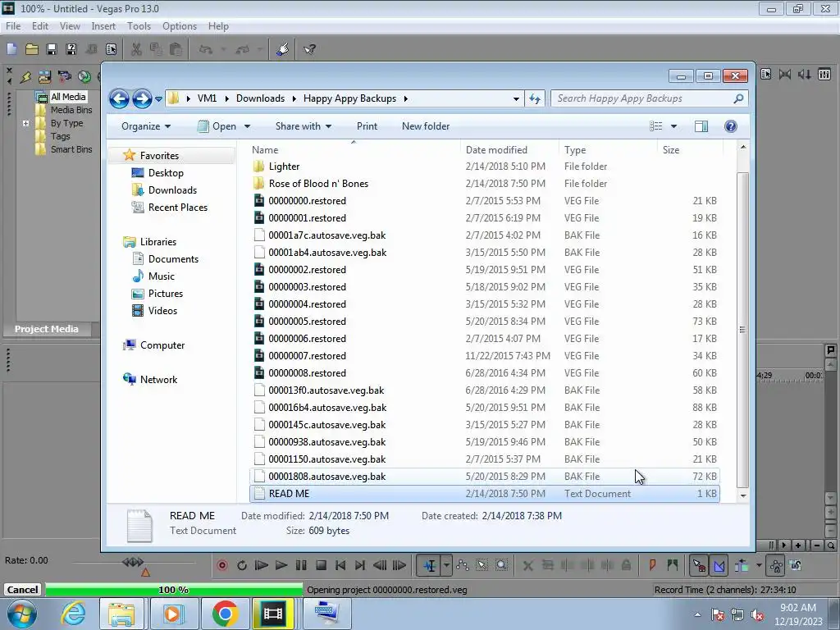
Task: Toggle Auto Ripple button
Action: pyautogui.click(x=742, y=565)
